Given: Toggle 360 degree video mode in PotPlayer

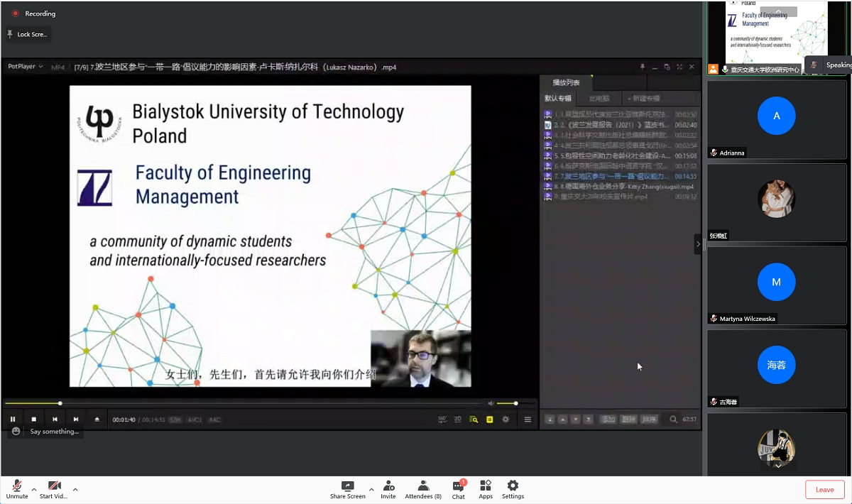Looking at the screenshot, I should (x=442, y=420).
